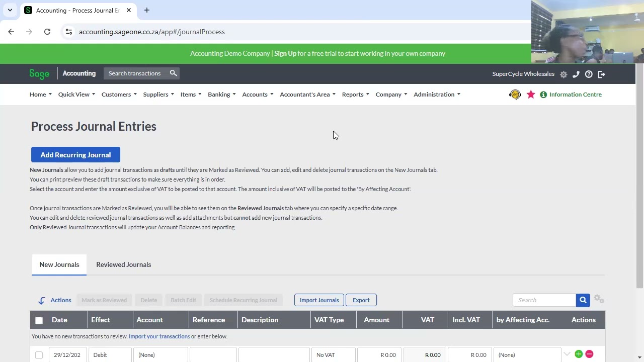Click the Add Recurring Journal button
Viewport: 644px width, 362px height.
click(75, 155)
